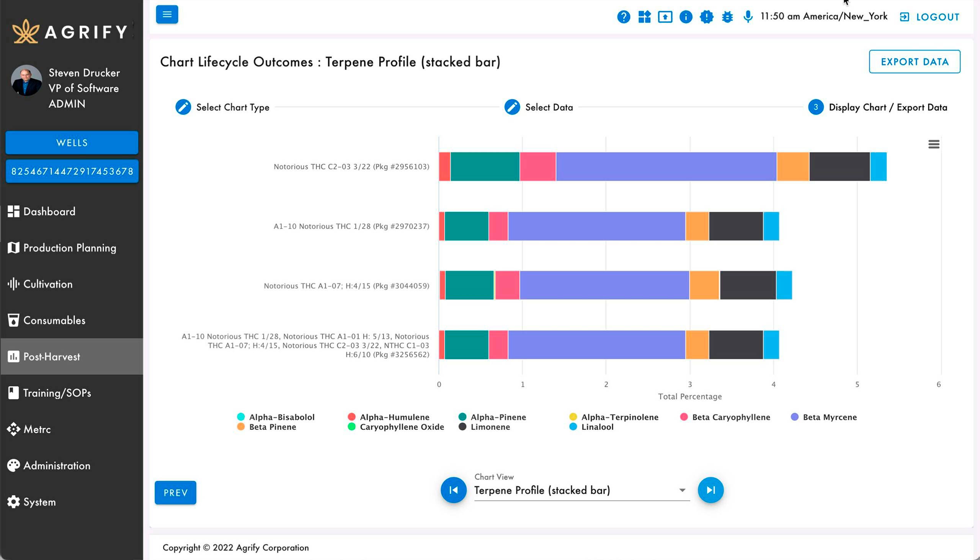Click the bug report icon
Viewport: 980px width, 560px height.
(x=727, y=17)
